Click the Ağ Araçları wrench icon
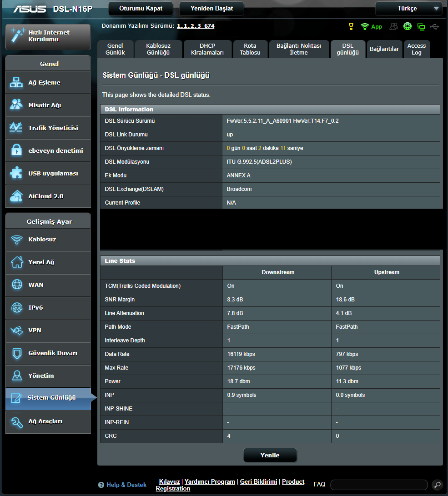The width and height of the screenshot is (448, 496). (17, 422)
